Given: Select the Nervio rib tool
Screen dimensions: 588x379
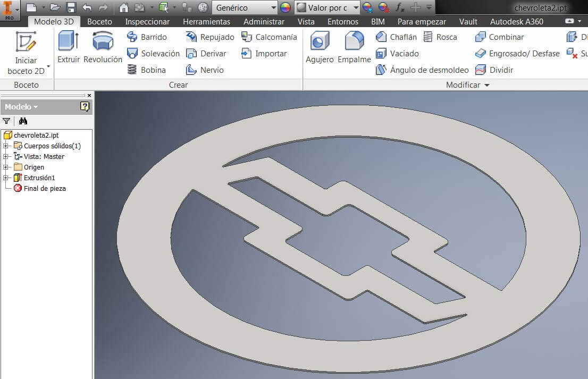Looking at the screenshot, I should (x=205, y=70).
